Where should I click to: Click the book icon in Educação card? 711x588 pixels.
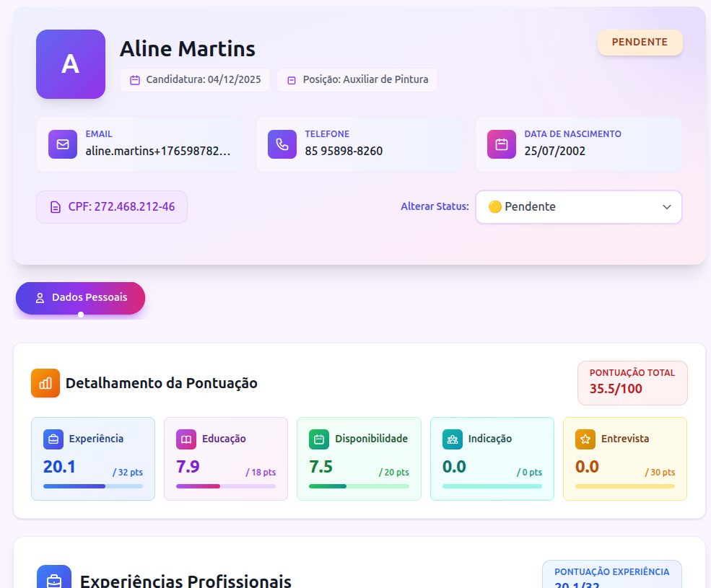coord(186,439)
